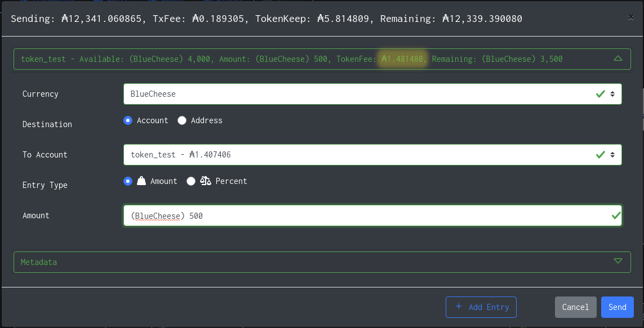Click the highlighted TokenFee ₳1.481480 value

[x=402, y=59]
